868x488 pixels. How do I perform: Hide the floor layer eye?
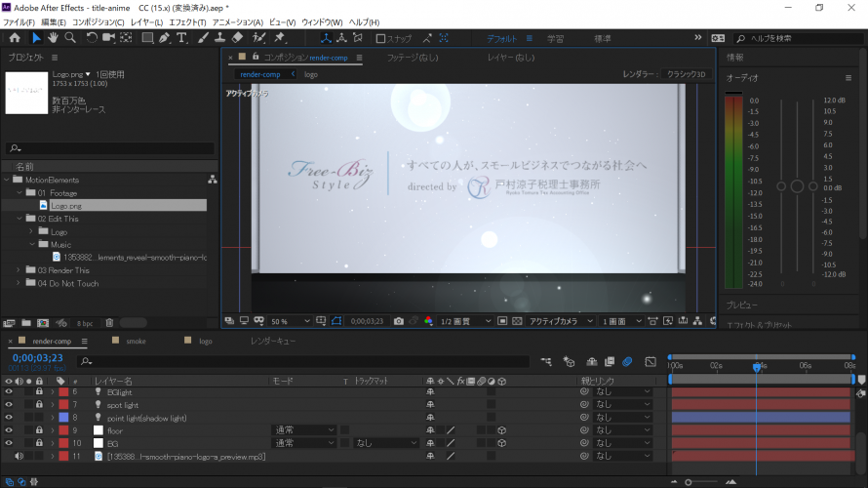coord(9,430)
